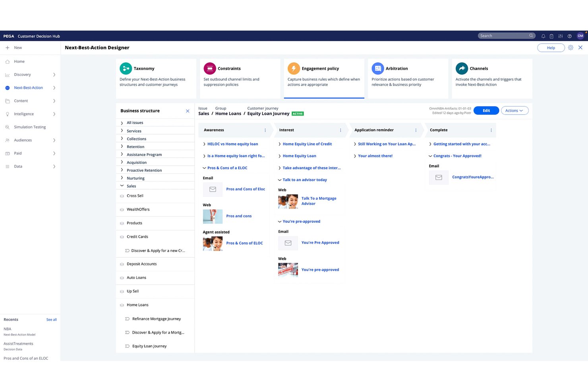Viewport: 588px width, 392px height.
Task: Expand Still Working on Your Loan action
Action: click(355, 144)
